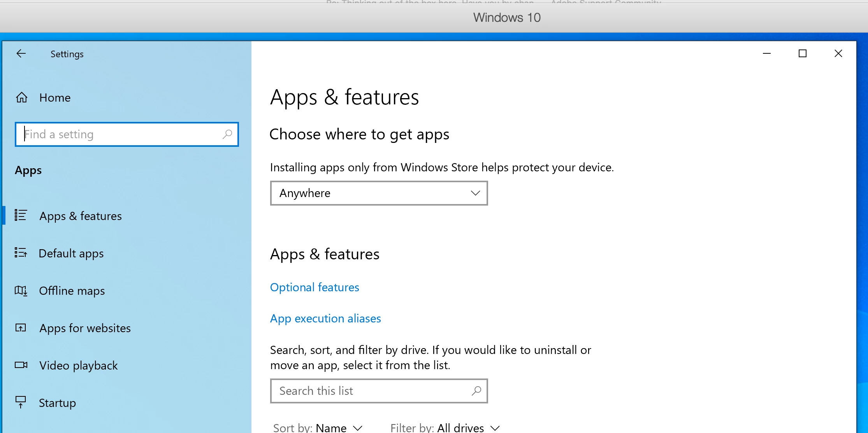This screenshot has height=433, width=868.
Task: Click the Apps for websites icon
Action: [21, 328]
